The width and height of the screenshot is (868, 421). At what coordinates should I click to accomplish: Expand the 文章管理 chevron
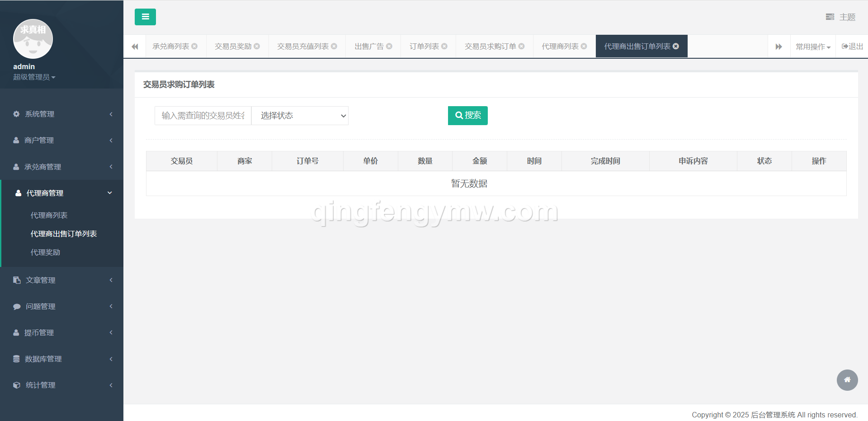pos(111,280)
